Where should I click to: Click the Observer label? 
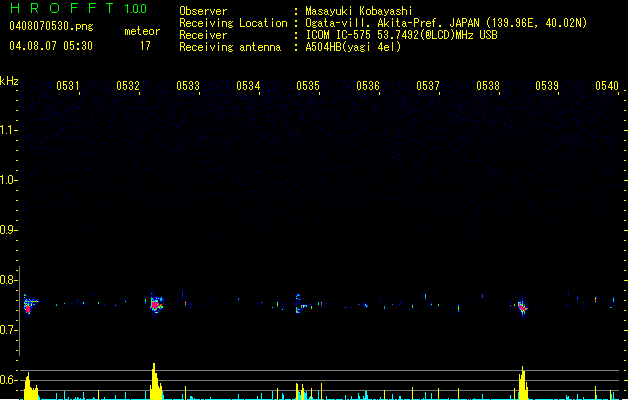pyautogui.click(x=203, y=11)
